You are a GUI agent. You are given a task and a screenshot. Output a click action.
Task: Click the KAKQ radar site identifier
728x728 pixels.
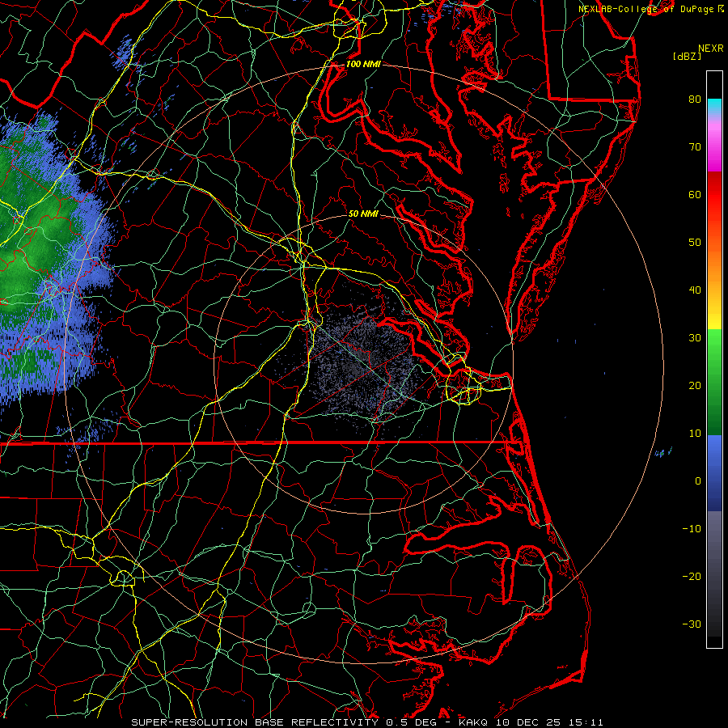click(474, 722)
